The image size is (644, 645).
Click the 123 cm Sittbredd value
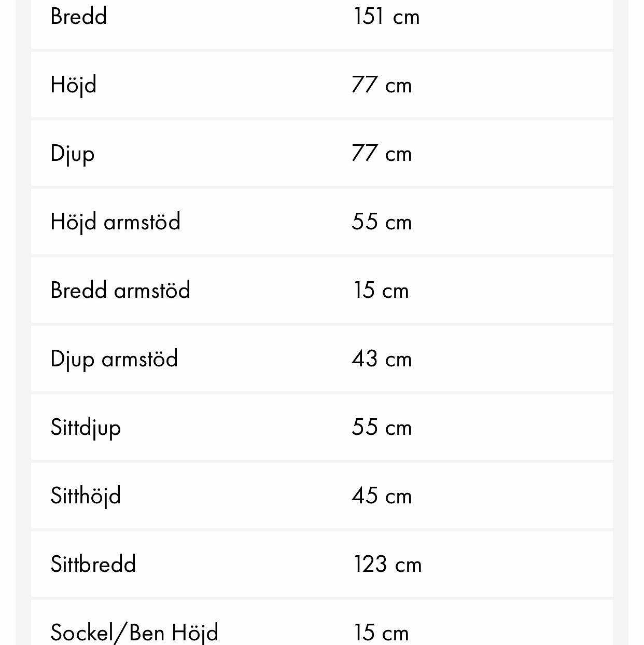pos(388,564)
